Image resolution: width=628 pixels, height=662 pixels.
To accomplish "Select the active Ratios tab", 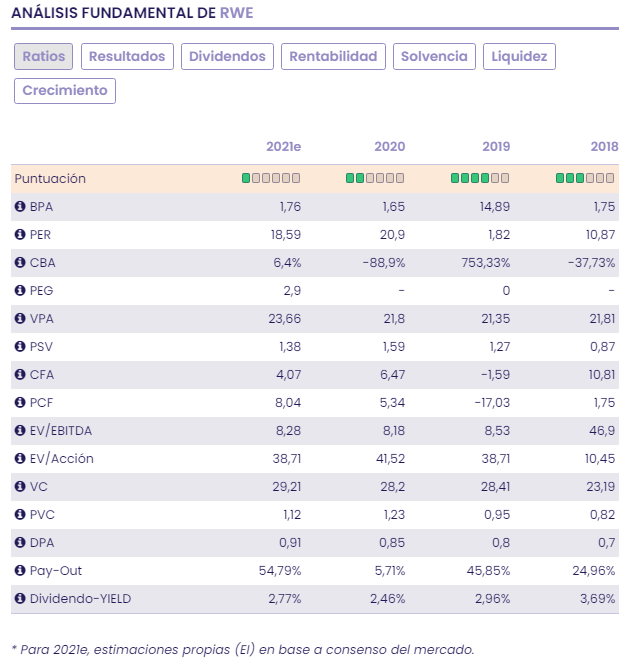I will coord(43,57).
